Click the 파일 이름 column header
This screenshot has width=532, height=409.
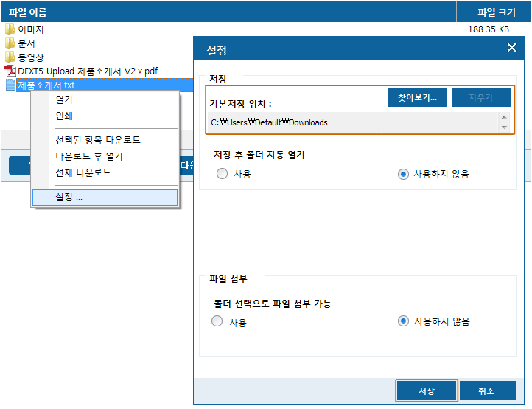coord(228,13)
